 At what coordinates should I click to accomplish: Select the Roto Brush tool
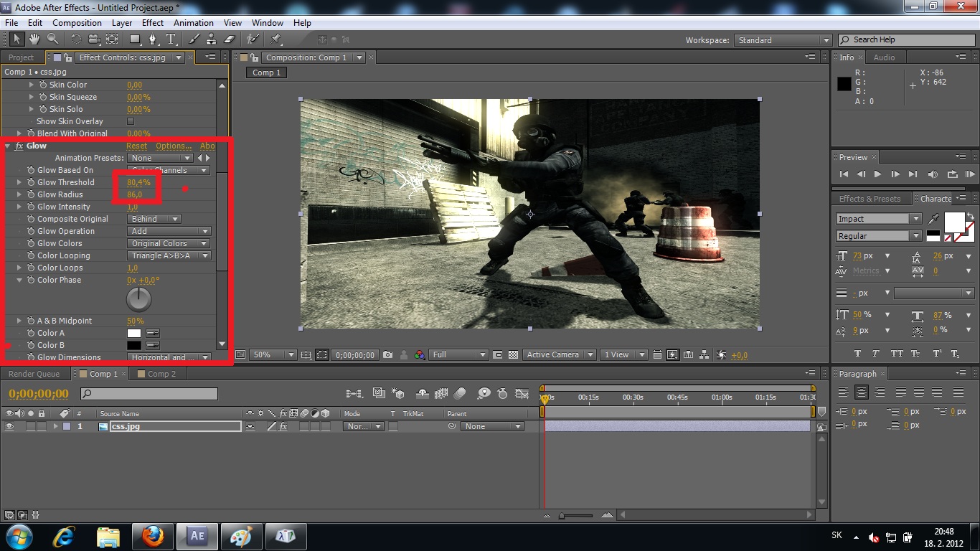click(253, 39)
